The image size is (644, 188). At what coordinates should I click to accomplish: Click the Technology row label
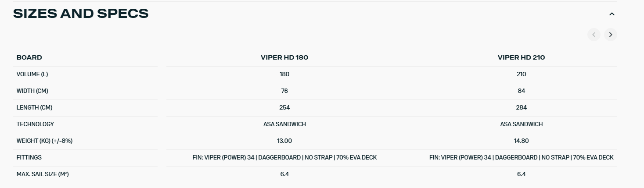pos(35,124)
